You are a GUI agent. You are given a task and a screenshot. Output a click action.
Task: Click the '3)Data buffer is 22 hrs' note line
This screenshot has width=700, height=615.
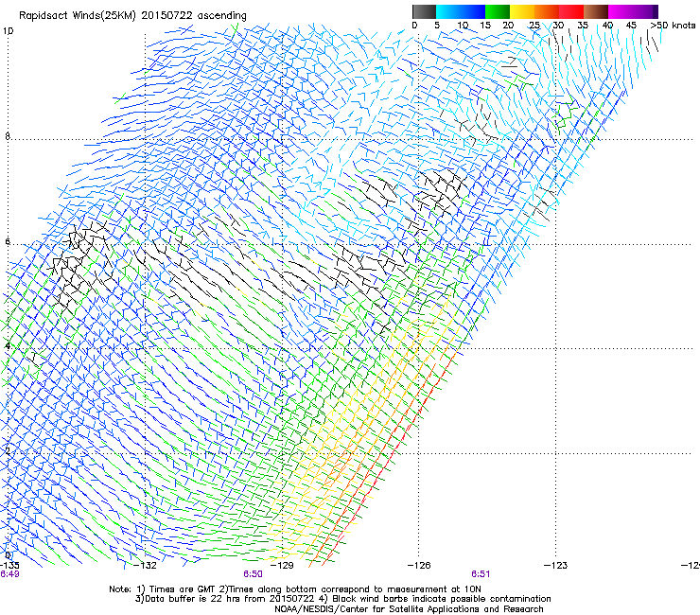[342, 599]
